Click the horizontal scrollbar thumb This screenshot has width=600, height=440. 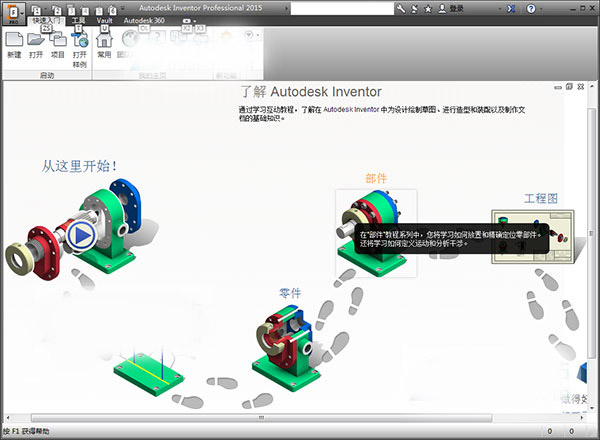point(261,418)
